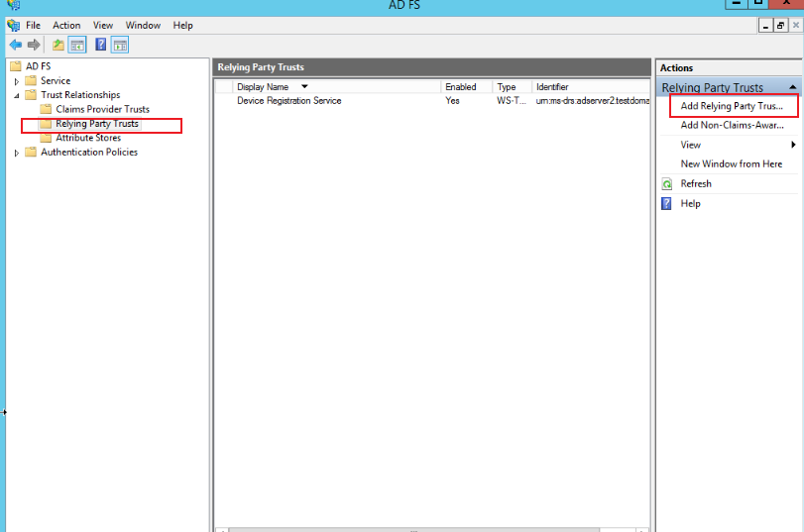
Task: Click Add Non-Claims-Aware action
Action: click(733, 125)
